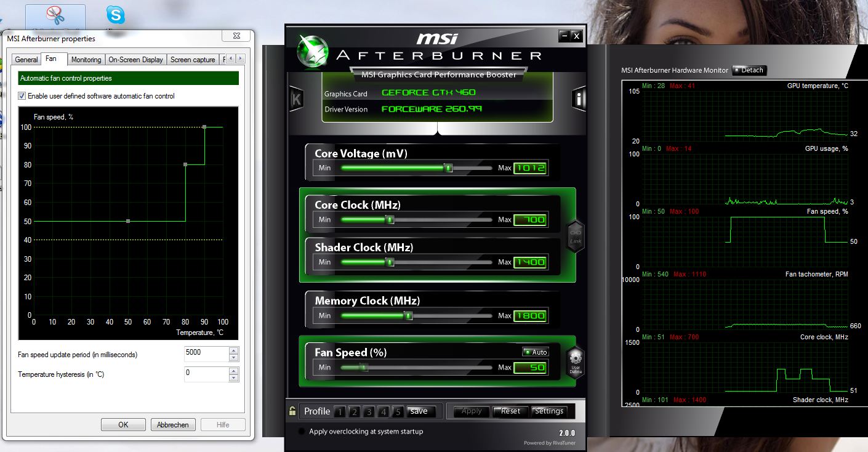Image resolution: width=868 pixels, height=452 pixels.
Task: Select the fan curve node at 80 °C
Action: 185,164
